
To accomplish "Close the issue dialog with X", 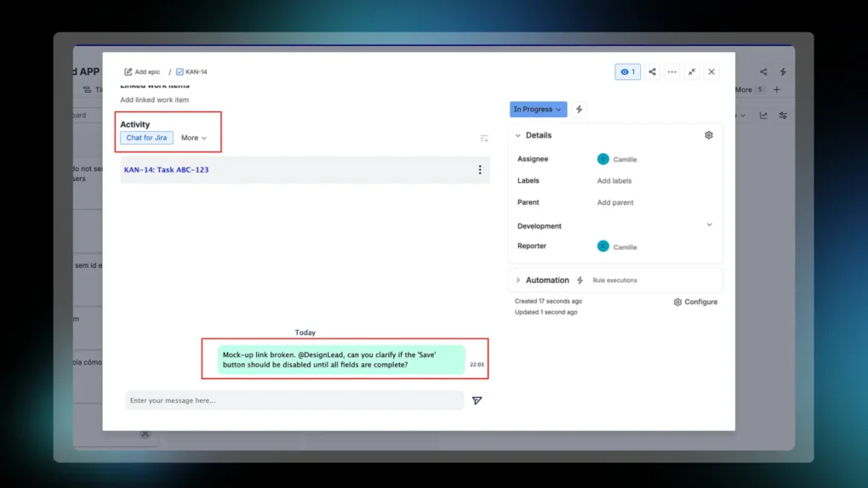I will pyautogui.click(x=712, y=72).
